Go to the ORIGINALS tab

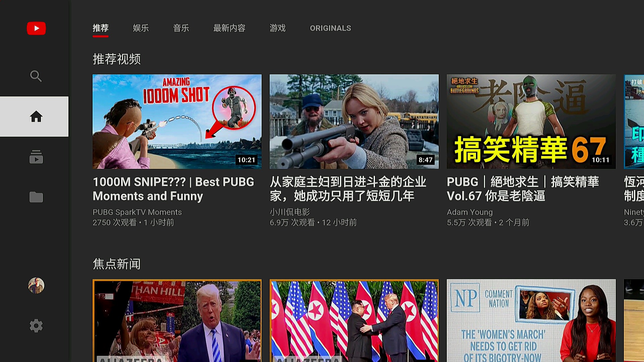pos(330,28)
